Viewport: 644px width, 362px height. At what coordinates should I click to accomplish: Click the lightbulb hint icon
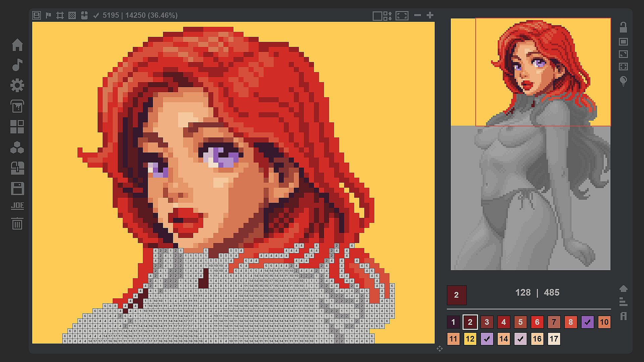pos(623,81)
